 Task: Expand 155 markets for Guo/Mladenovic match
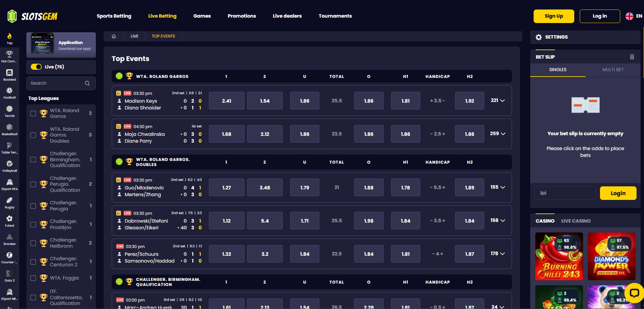498,187
